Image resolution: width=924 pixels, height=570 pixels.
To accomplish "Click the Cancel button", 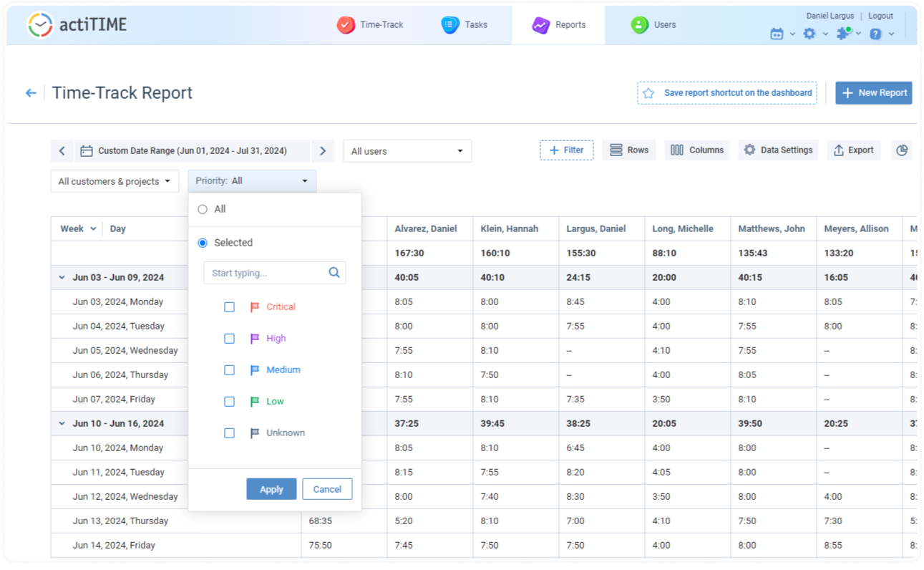I will tap(327, 489).
